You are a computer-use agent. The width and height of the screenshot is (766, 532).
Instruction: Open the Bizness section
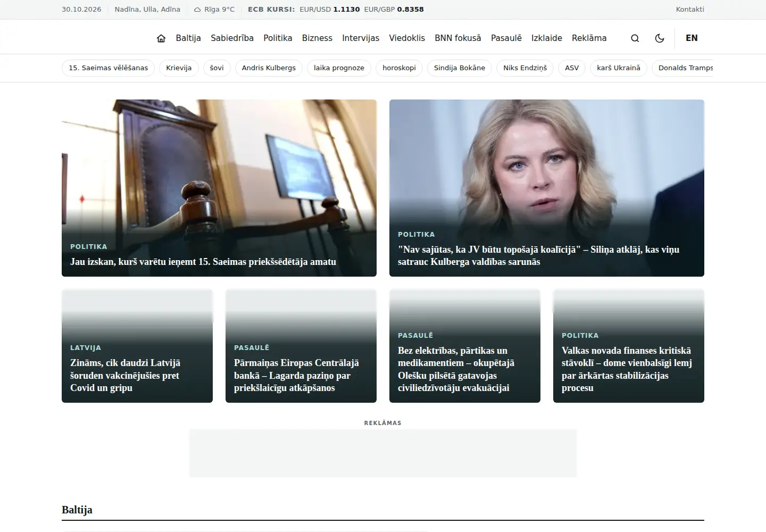click(x=317, y=38)
